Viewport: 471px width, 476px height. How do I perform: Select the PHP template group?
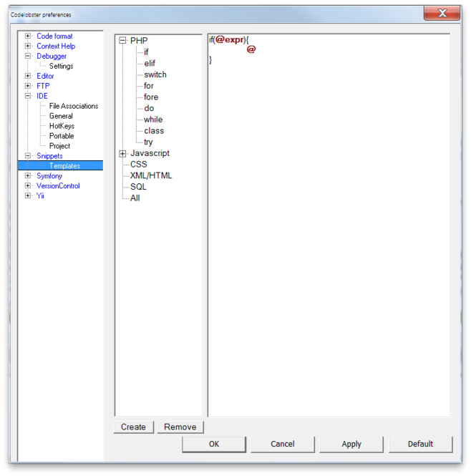[139, 41]
